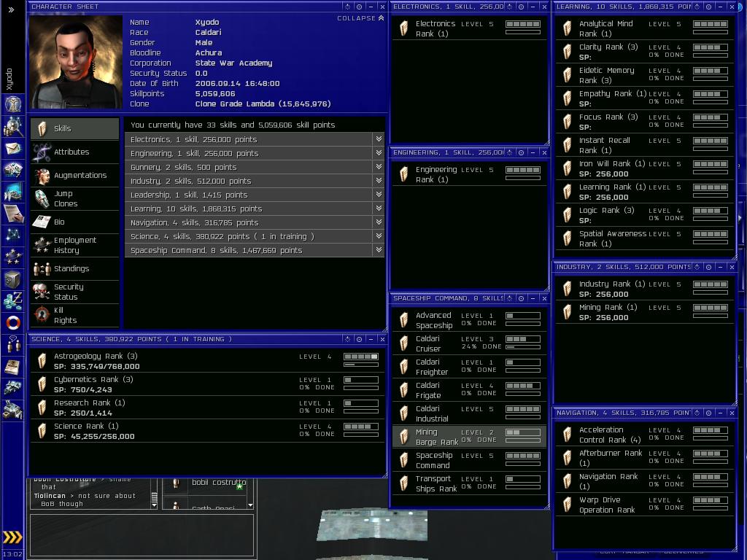Select the Skills tab
747x560 pixels.
pyautogui.click(x=75, y=128)
